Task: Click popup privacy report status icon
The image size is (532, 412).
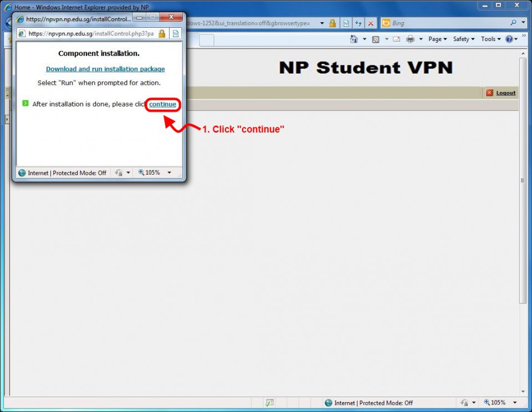Action: [119, 173]
